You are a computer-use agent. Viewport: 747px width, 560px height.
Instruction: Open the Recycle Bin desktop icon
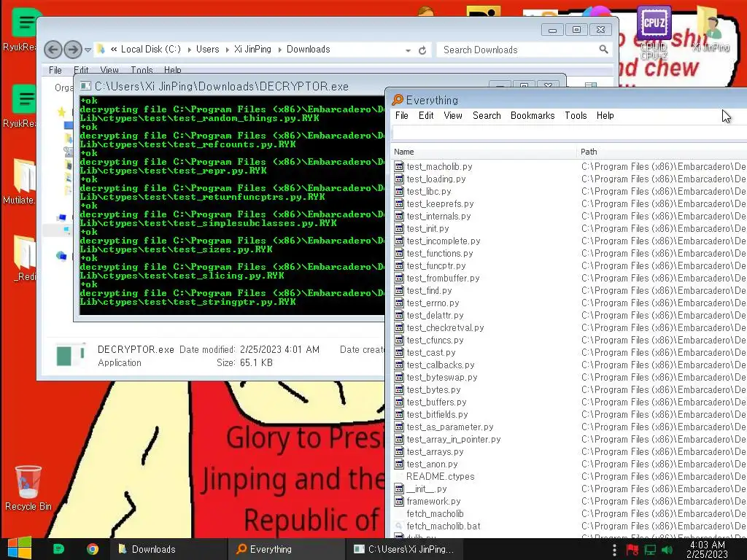point(28,489)
